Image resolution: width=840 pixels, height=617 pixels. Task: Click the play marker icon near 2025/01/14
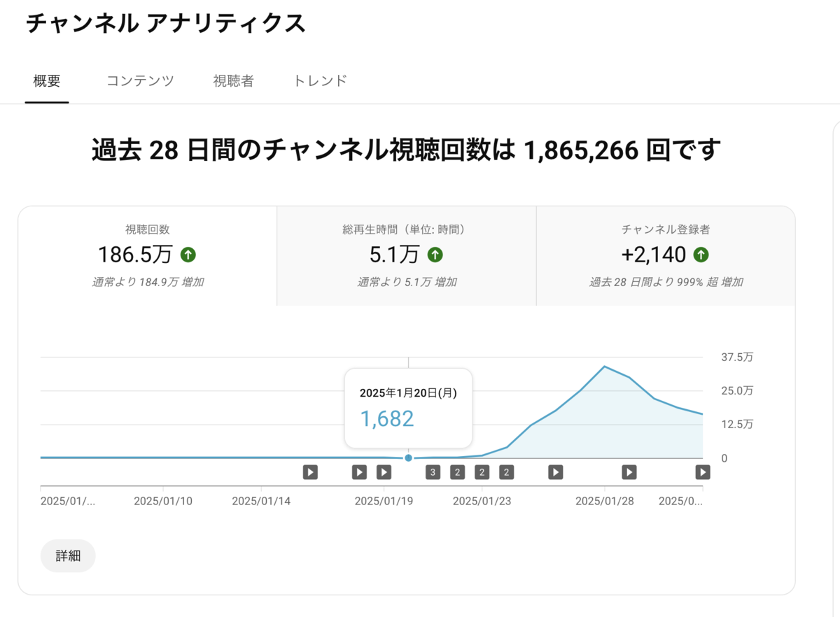point(310,472)
